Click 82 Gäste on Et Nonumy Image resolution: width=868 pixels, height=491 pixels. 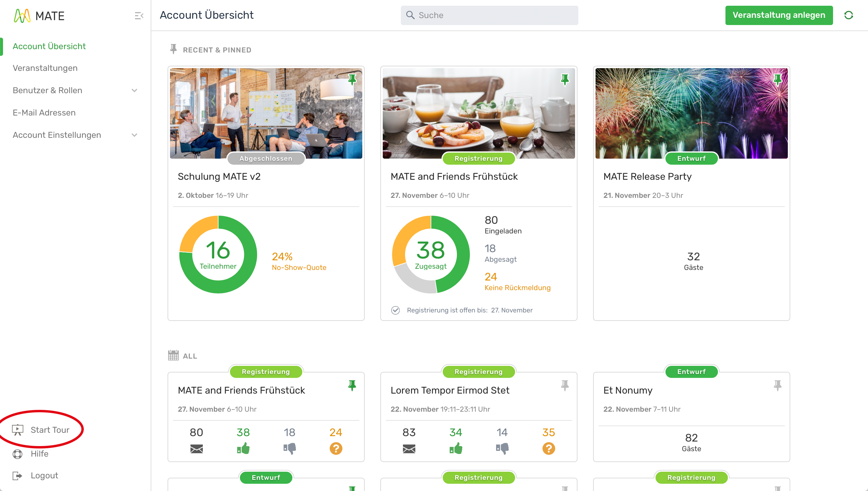pos(691,442)
